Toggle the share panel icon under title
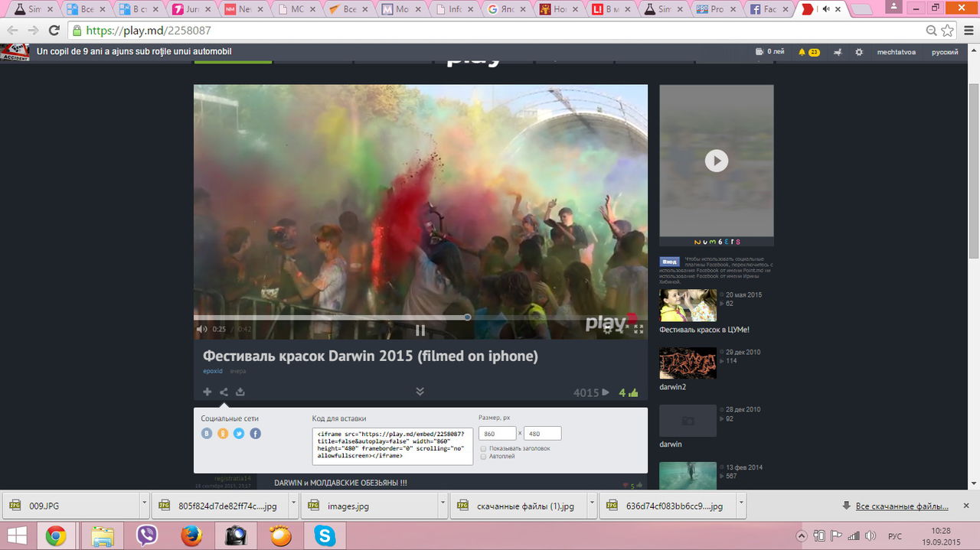Viewport: 980px width, 550px height. click(224, 392)
